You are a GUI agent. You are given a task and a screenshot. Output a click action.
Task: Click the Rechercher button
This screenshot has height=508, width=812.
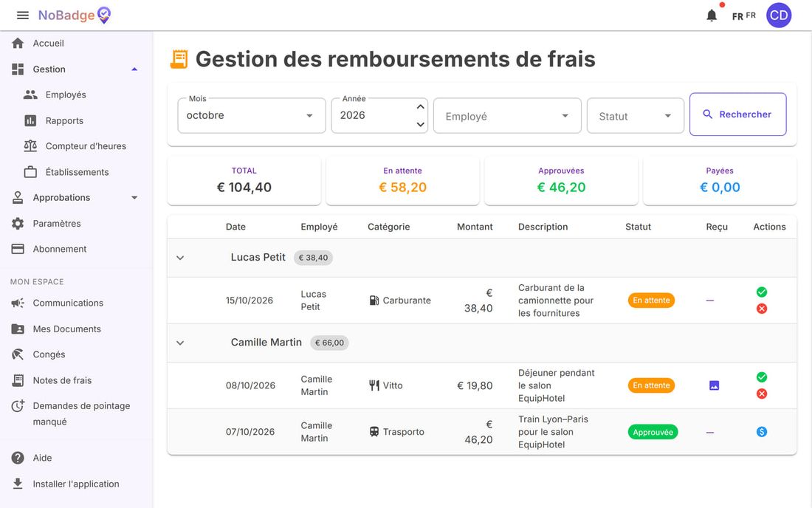click(x=738, y=114)
